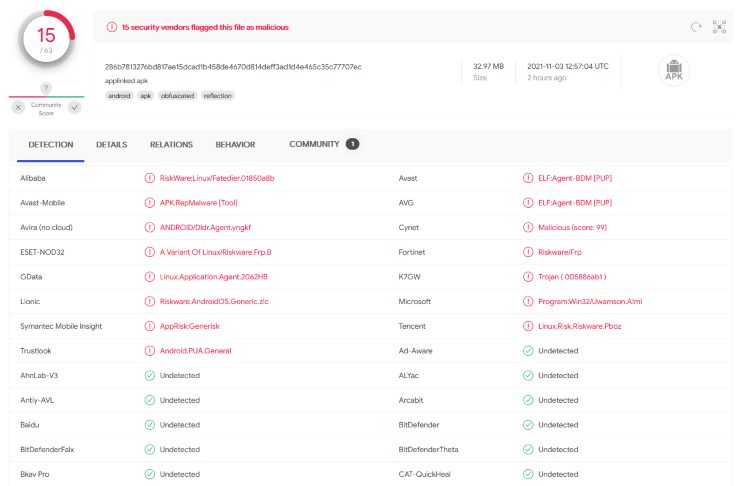
Task: Click the android tag
Action: [119, 96]
